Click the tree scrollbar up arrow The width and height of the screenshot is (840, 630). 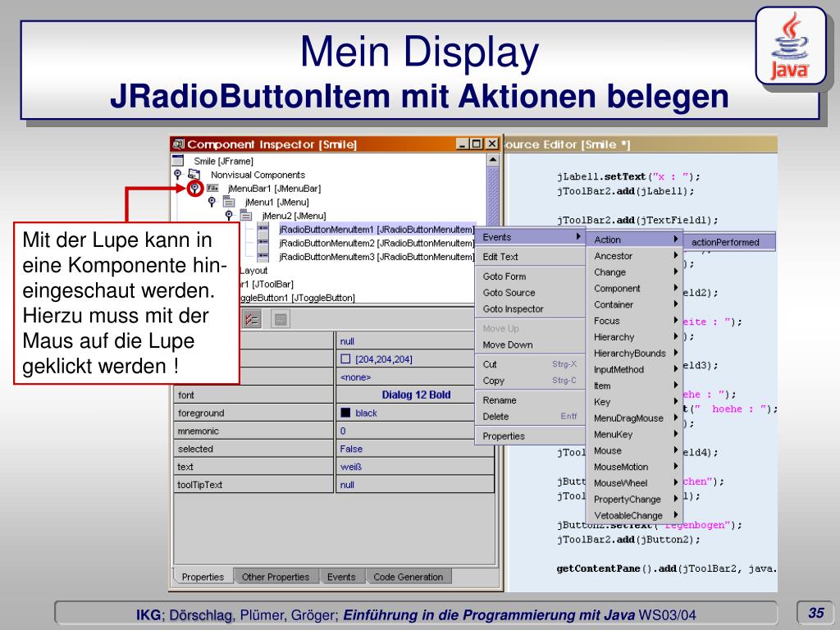pyautogui.click(x=493, y=160)
